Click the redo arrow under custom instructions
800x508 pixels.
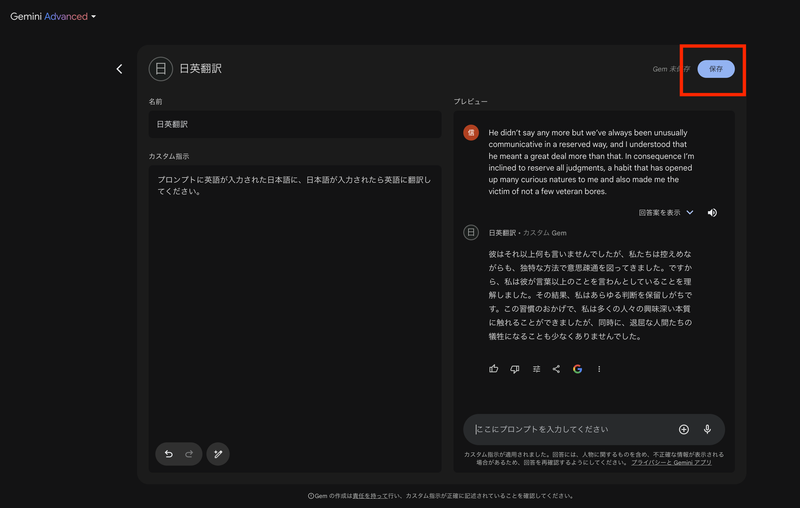(189, 454)
